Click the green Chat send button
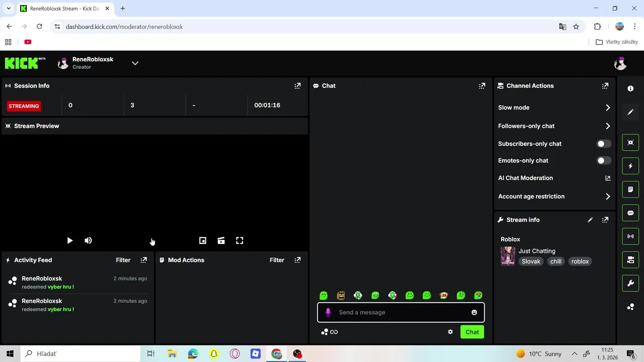Viewport: 644px width, 362px height. (472, 332)
